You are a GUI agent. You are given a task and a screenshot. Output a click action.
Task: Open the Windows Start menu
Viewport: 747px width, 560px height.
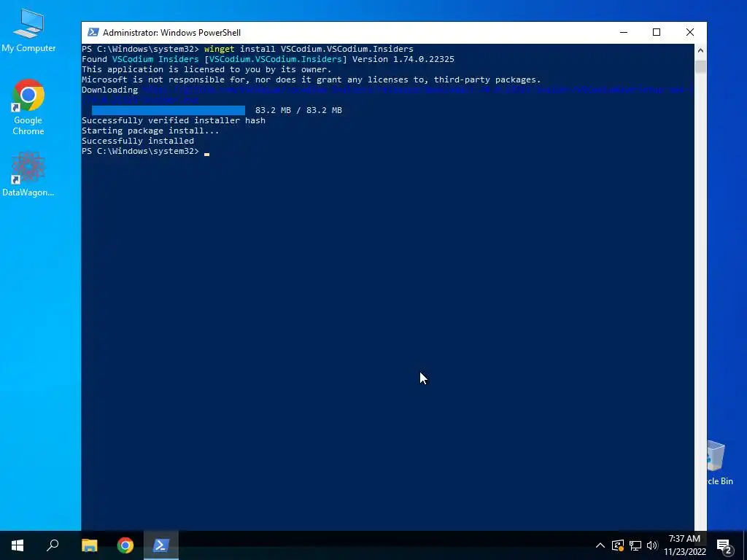tap(18, 545)
